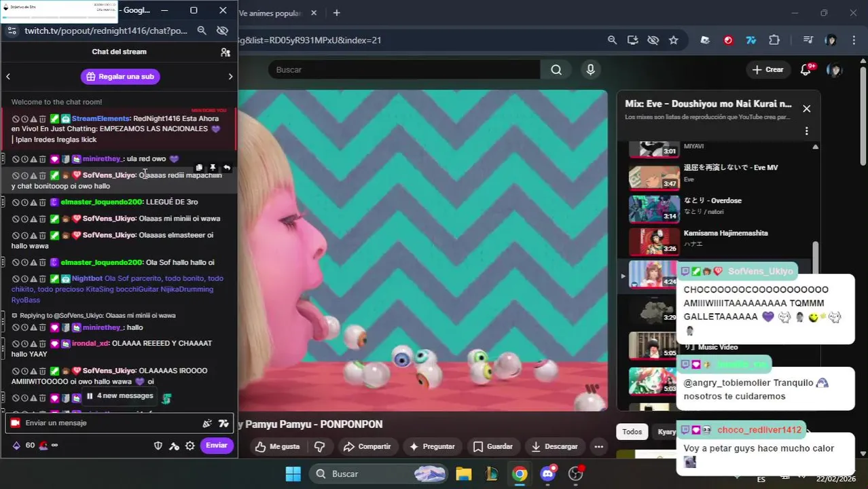The width and height of the screenshot is (868, 489).
Task: Expand chat header with right chevron
Action: click(230, 77)
